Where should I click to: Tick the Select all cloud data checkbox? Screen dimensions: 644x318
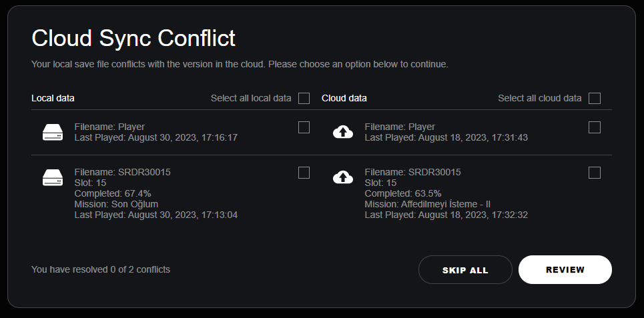coord(595,99)
